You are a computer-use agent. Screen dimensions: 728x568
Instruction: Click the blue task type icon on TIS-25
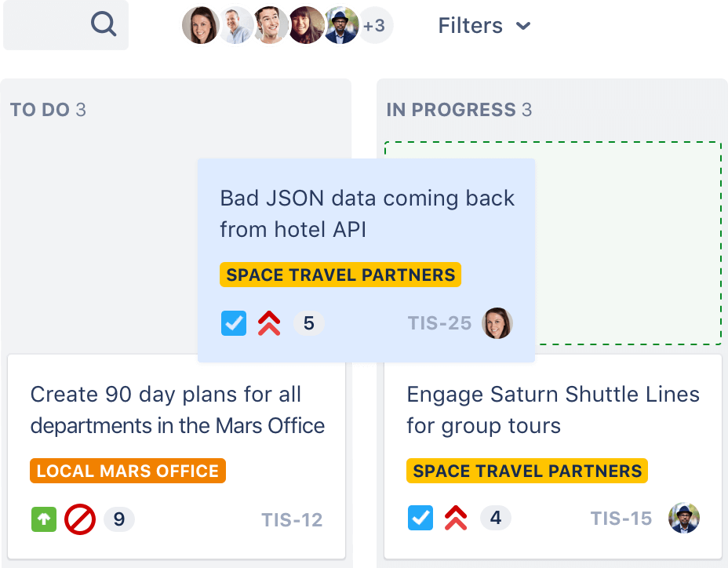tap(234, 323)
